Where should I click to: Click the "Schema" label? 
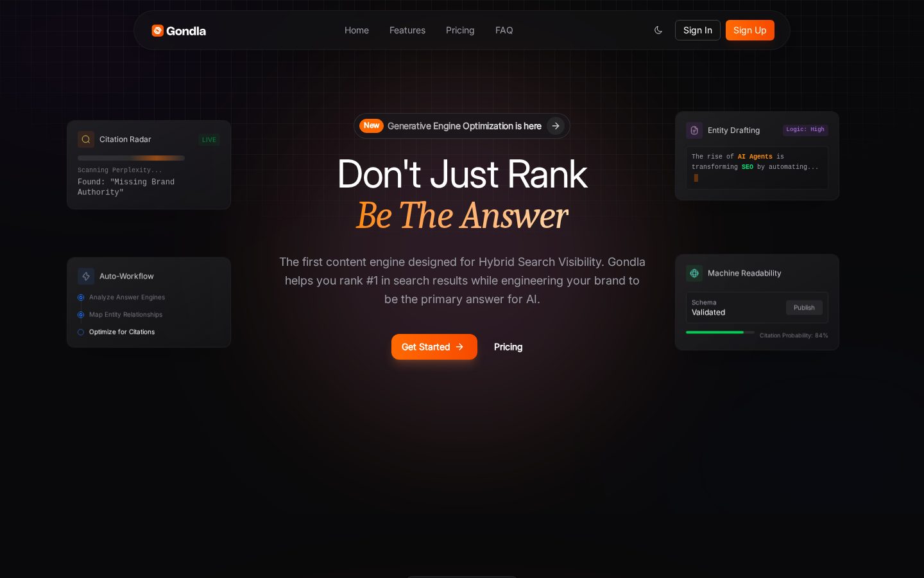click(704, 302)
